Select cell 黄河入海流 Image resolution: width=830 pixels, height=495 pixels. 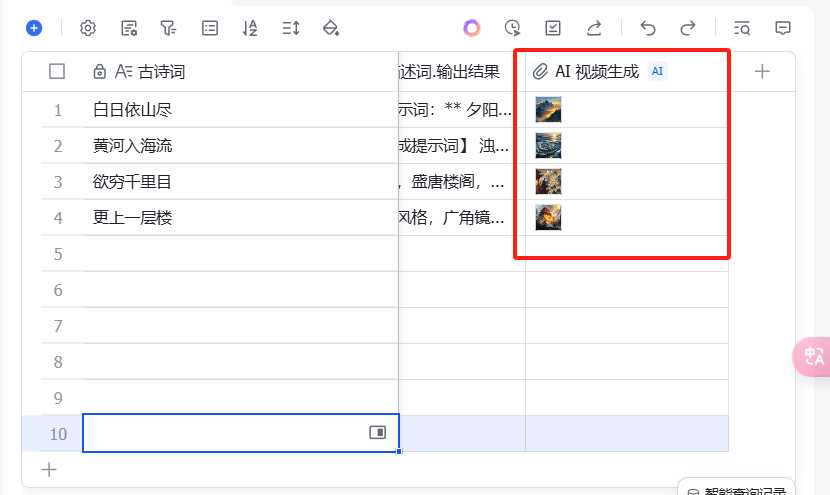click(x=241, y=146)
